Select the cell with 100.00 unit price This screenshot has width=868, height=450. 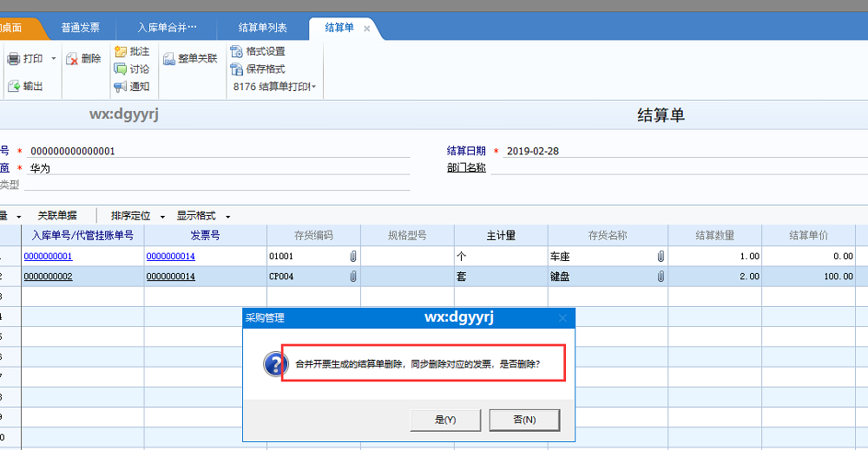(808, 277)
